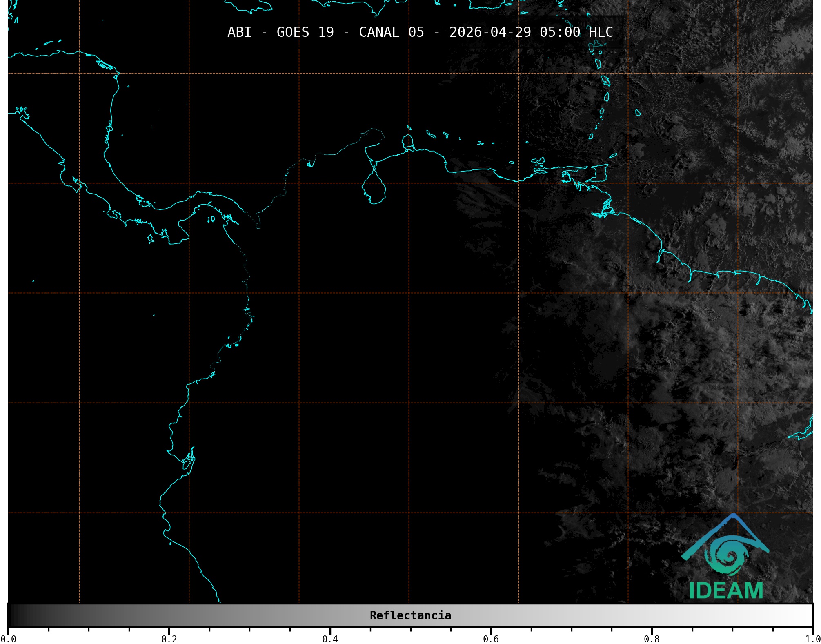Click the 0.8 tick label on colorbar
This screenshot has width=821, height=644.
(x=652, y=639)
